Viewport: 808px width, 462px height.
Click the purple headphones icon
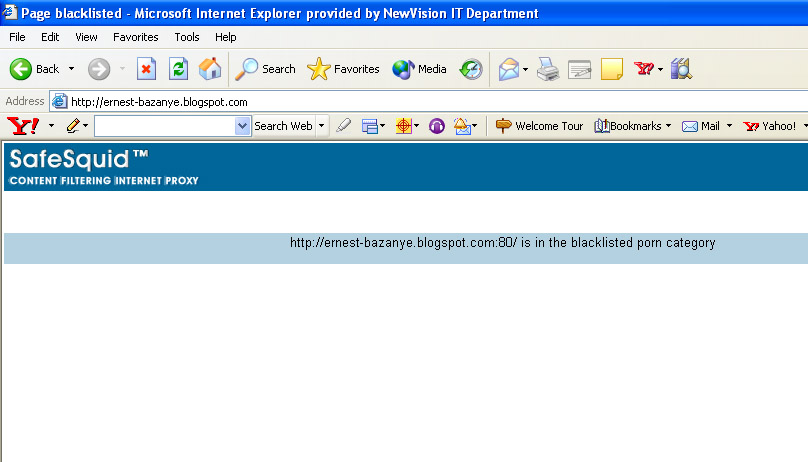[436, 126]
